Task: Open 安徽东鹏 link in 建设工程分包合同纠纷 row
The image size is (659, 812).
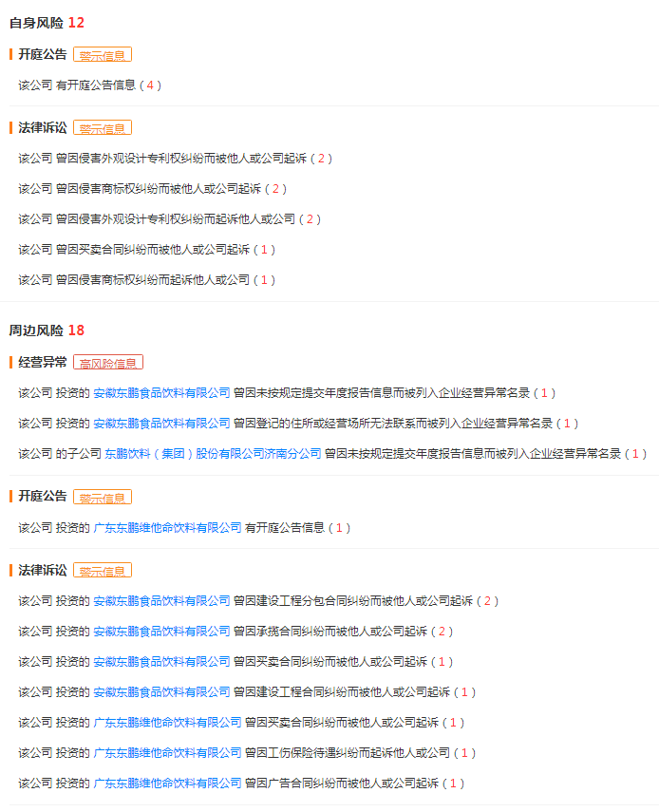Action: 161,601
